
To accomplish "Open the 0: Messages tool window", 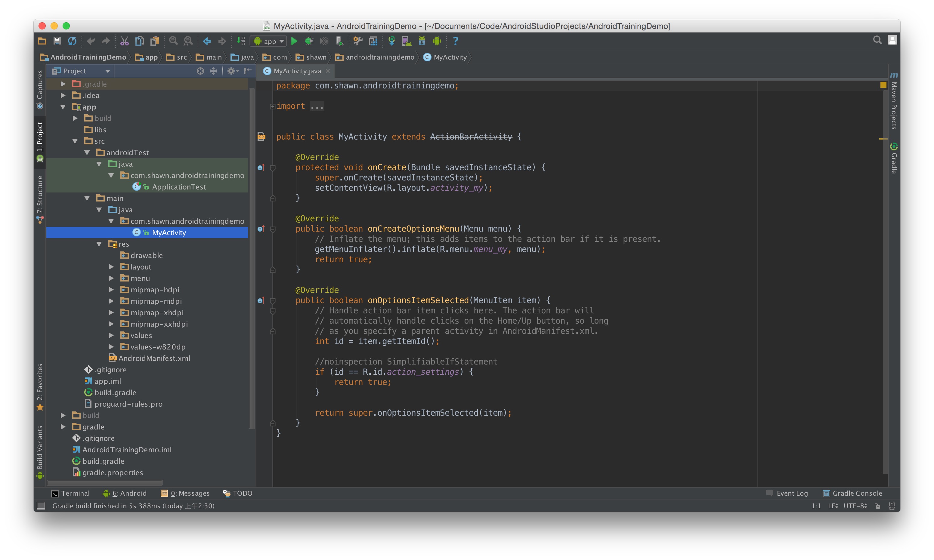I will pyautogui.click(x=185, y=493).
